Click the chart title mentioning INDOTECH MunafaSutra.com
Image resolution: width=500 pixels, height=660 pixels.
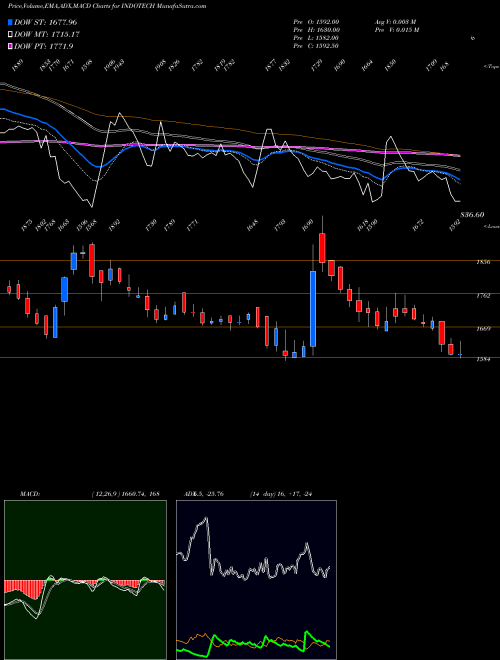[107, 6]
